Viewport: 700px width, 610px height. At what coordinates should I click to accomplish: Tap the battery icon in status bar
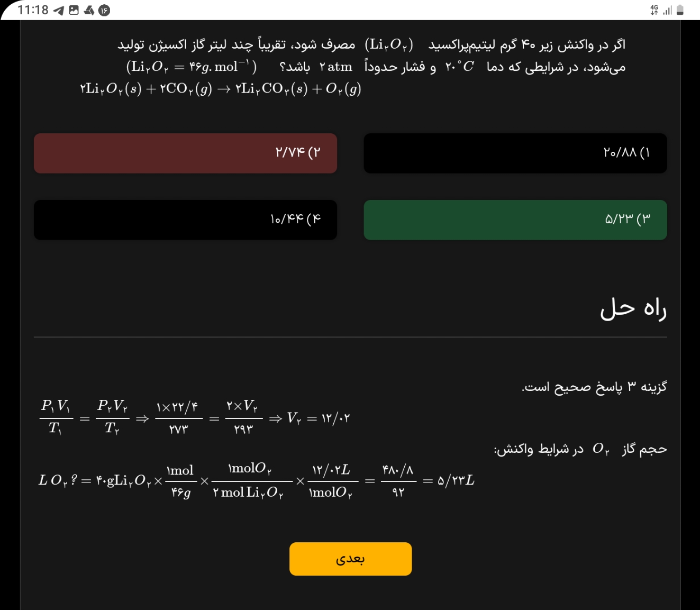680,10
